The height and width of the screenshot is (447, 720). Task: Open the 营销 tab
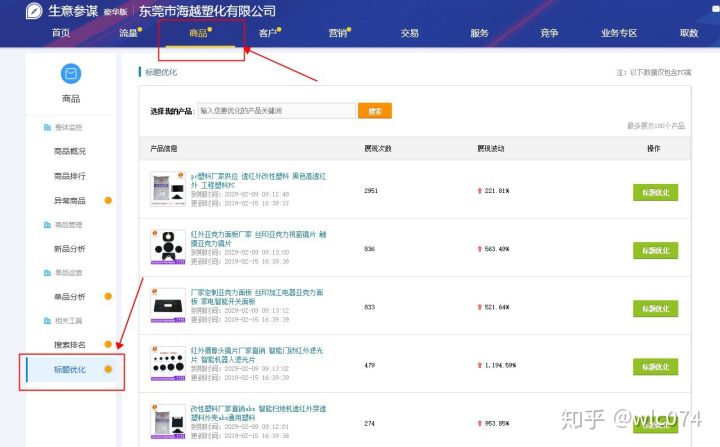[x=338, y=33]
